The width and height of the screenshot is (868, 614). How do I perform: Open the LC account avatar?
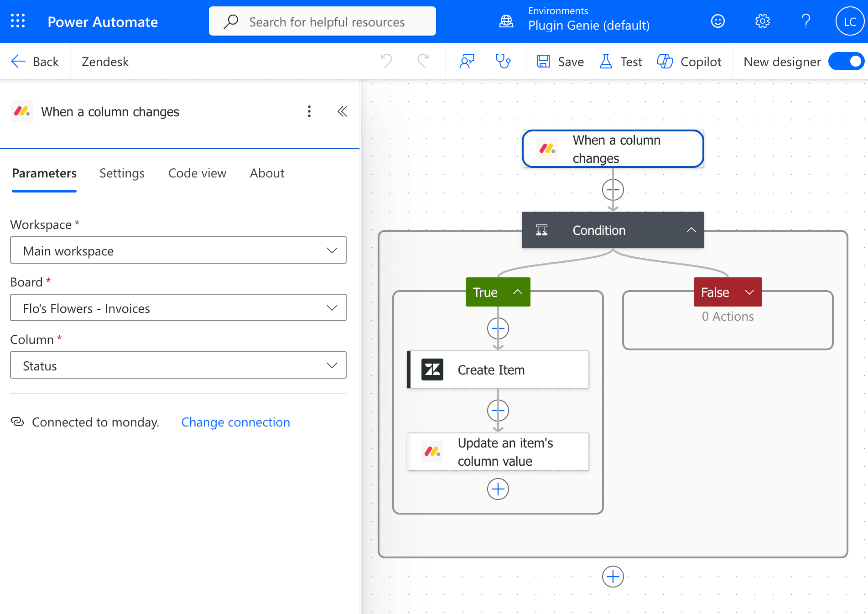(850, 21)
